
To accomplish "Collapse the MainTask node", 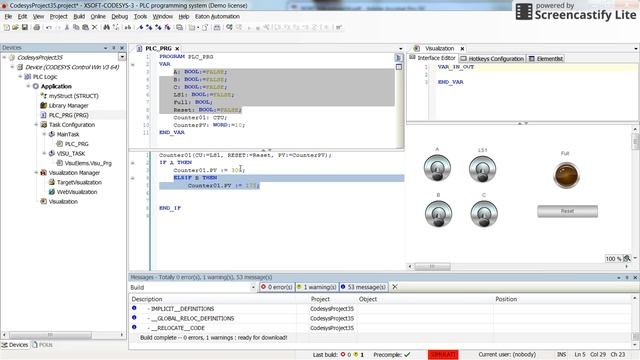I will pyautogui.click(x=44, y=134).
